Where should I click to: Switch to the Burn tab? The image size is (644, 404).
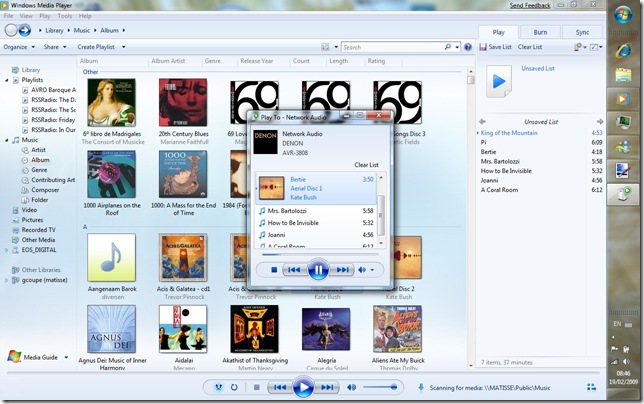540,32
